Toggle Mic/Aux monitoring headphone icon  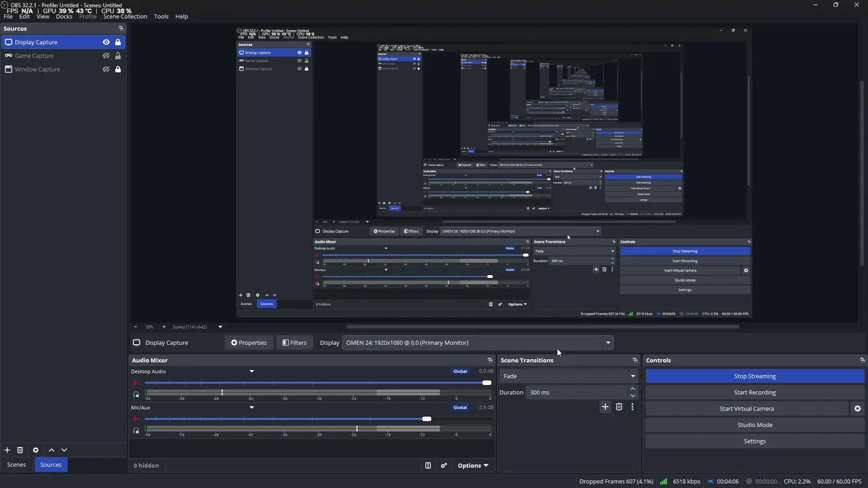point(136,430)
